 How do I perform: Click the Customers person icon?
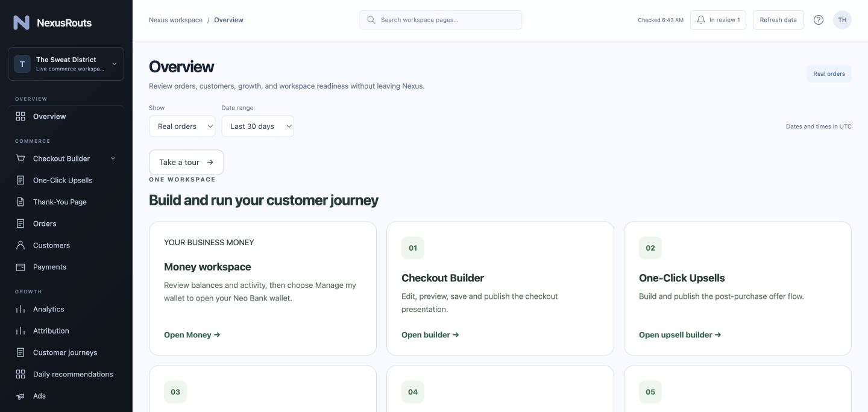pyautogui.click(x=20, y=245)
